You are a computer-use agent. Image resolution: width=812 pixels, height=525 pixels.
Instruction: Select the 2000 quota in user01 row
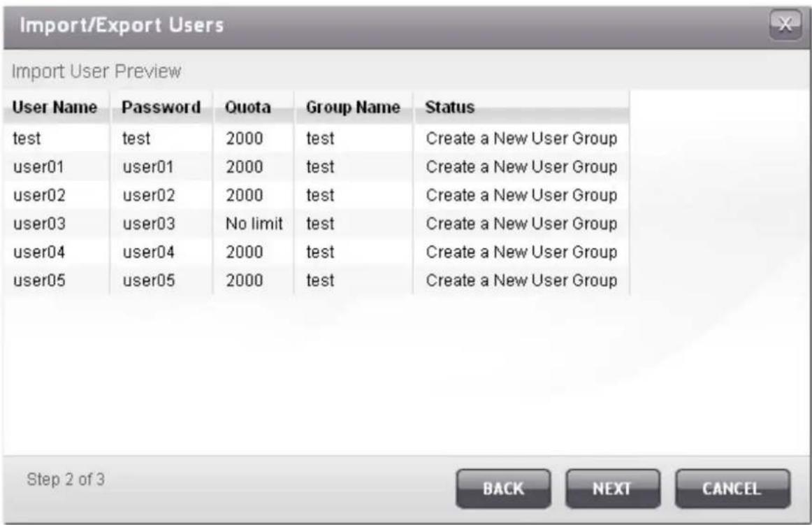pos(245,167)
